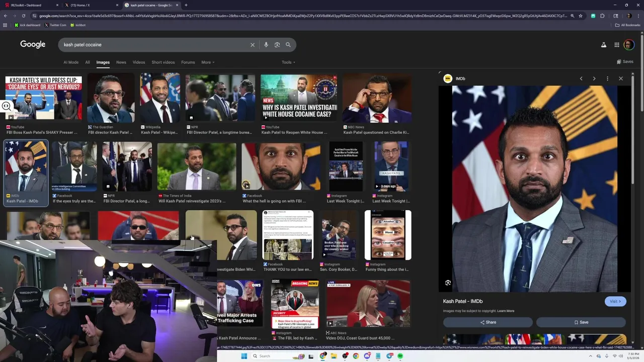This screenshot has width=644, height=362.
Task: Open the Twitter Com bookmark
Action: click(x=55, y=25)
